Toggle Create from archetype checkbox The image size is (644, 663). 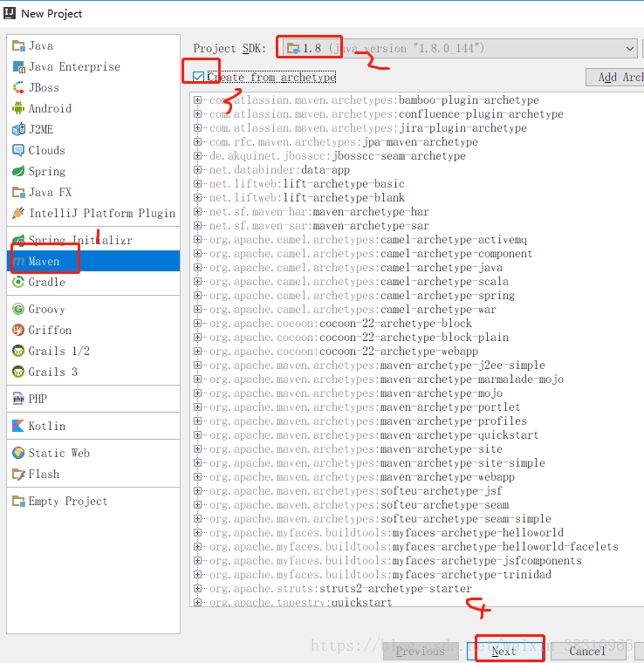click(x=198, y=77)
